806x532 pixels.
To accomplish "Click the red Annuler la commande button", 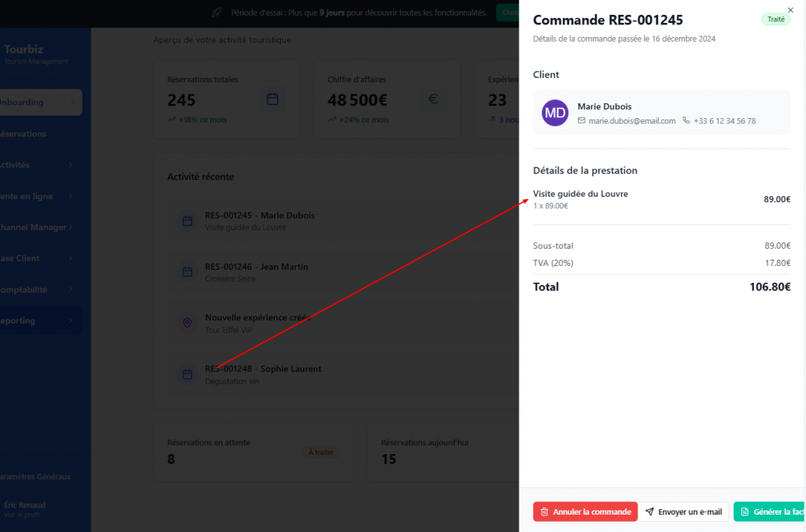I will pyautogui.click(x=585, y=512).
